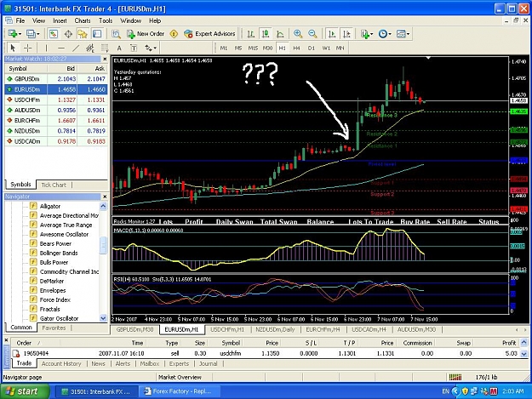This screenshot has width=532, height=399.
Task: Open templates dropdown icon
Action: point(403,34)
